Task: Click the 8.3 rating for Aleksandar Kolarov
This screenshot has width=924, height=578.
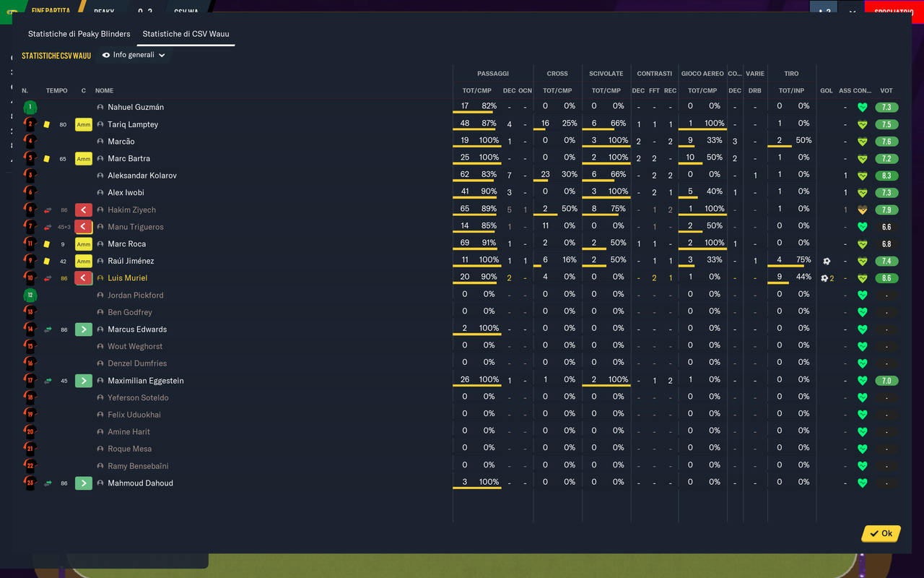Action: [886, 176]
